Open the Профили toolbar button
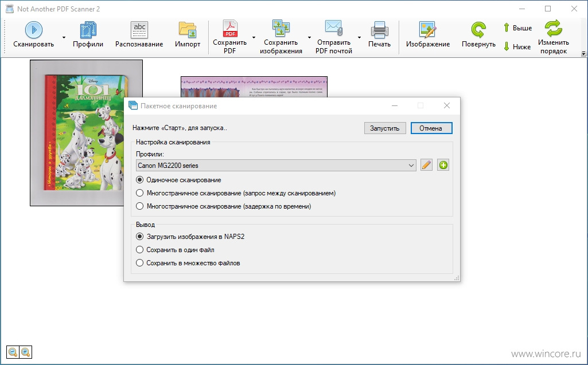588x365 pixels. point(88,35)
